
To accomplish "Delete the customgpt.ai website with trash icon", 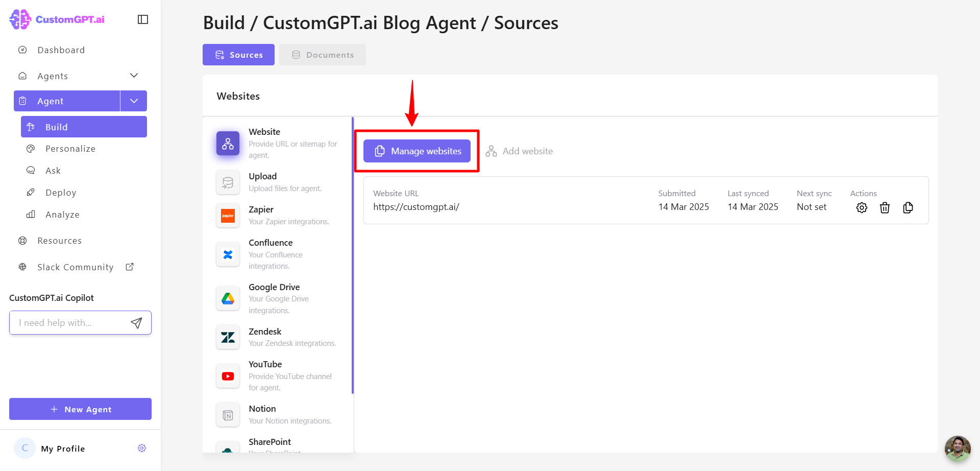I will pos(885,207).
